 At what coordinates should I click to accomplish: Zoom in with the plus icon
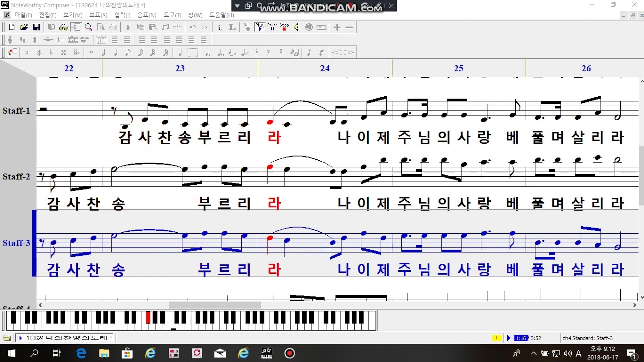[x=337, y=27]
